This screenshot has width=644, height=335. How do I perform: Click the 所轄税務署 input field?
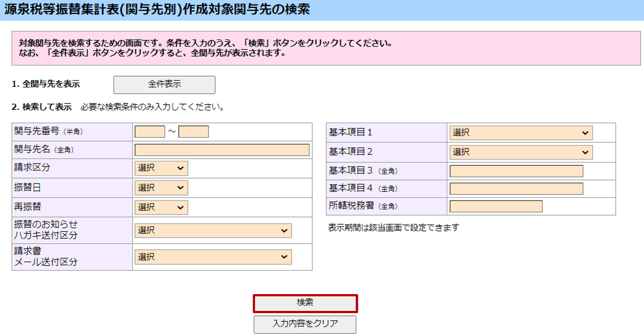tap(496, 206)
